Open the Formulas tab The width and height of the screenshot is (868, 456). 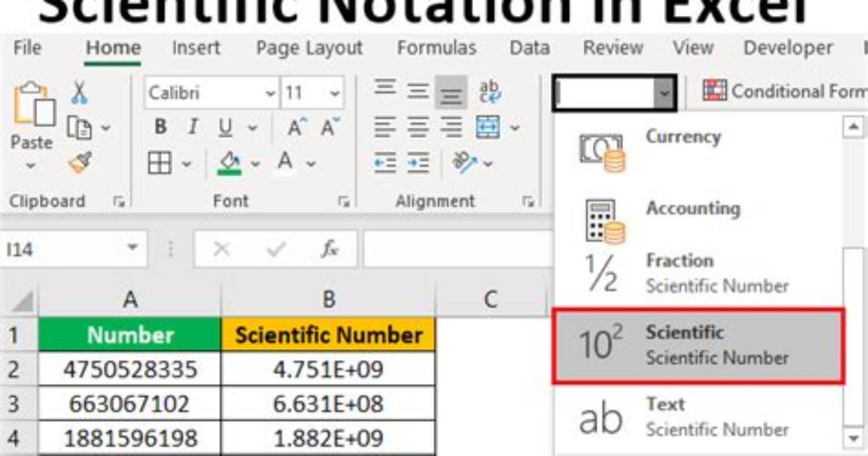tap(437, 48)
